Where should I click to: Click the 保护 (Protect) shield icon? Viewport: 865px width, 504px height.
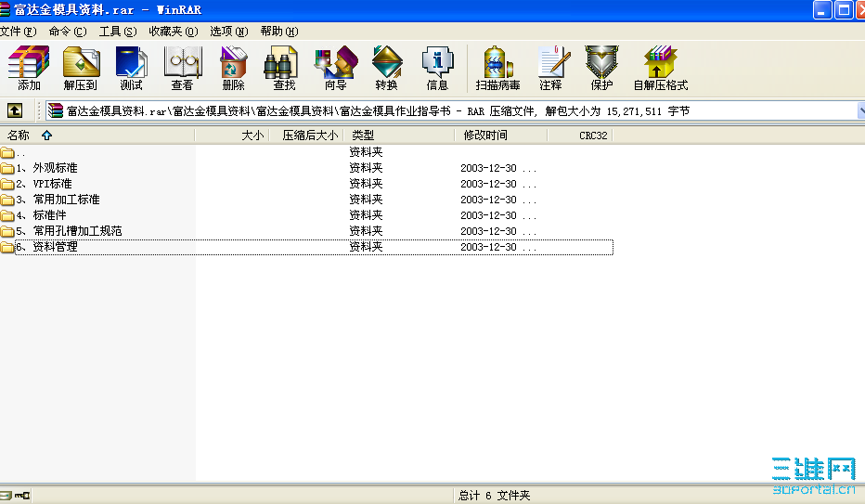click(601, 67)
